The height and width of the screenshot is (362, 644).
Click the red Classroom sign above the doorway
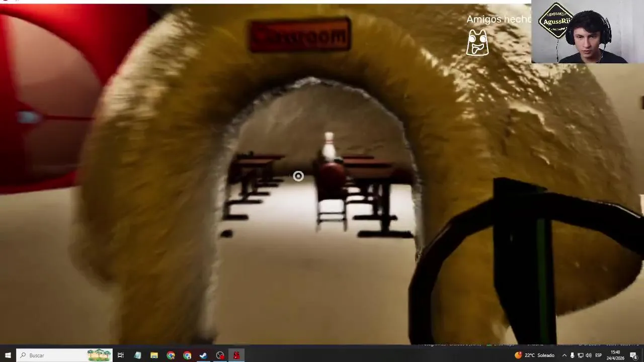[x=300, y=36]
